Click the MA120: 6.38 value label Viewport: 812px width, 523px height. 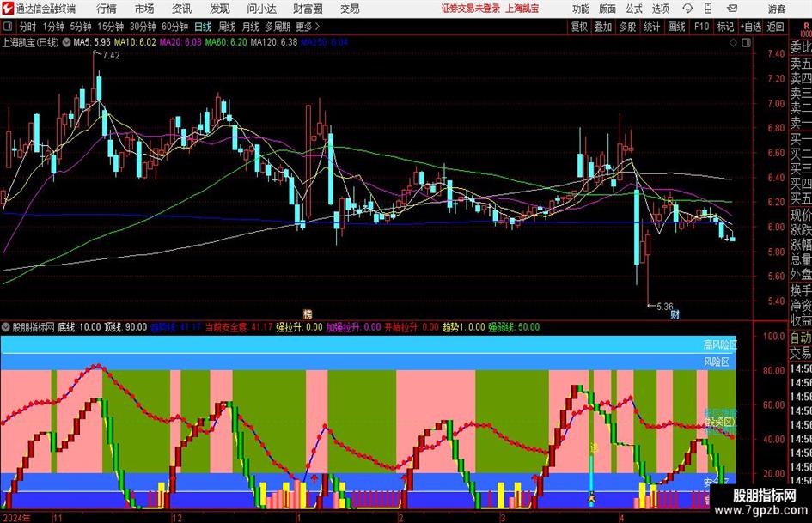(274, 42)
